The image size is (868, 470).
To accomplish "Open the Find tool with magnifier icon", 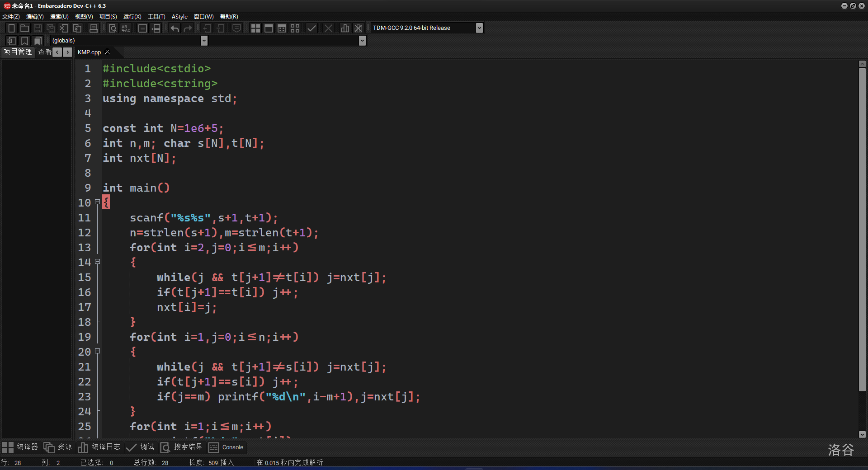I will [113, 28].
